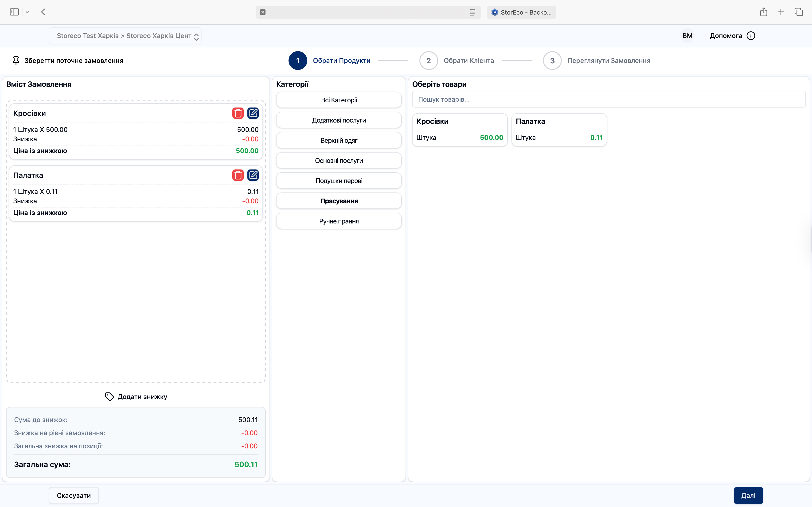Add the Палатка product card to the order

click(x=559, y=130)
